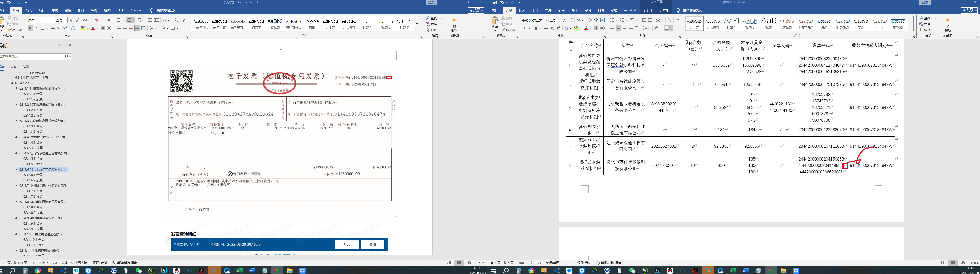
Task: Toggle strikethrough in the left 投标文件 window
Action: coord(52,28)
